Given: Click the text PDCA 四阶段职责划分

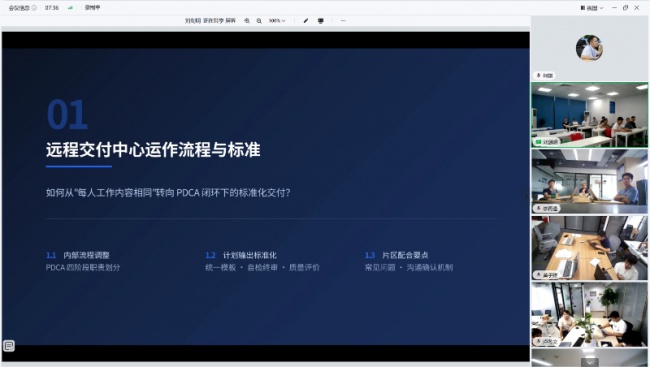Looking at the screenshot, I should coord(83,267).
